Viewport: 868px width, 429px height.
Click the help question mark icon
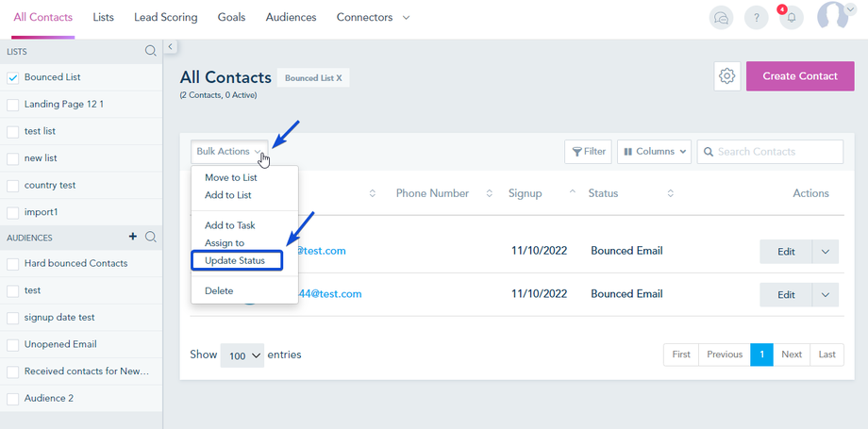coord(756,17)
